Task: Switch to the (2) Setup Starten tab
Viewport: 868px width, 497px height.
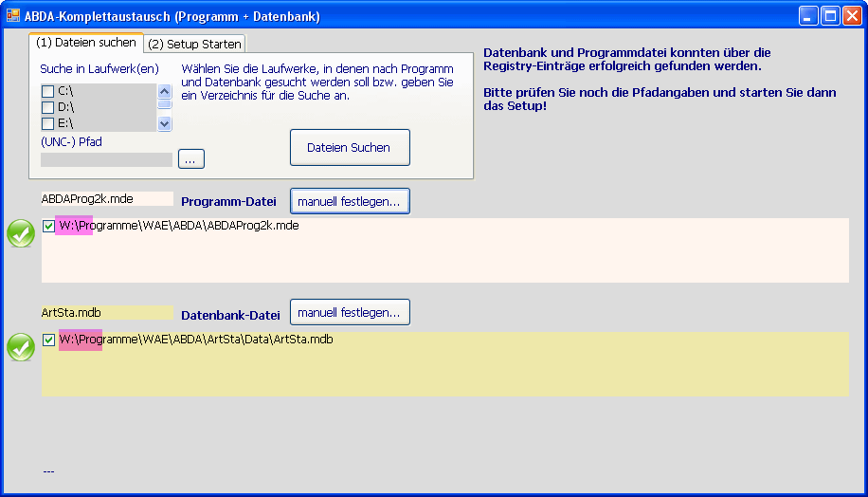Action: pyautogui.click(x=194, y=44)
